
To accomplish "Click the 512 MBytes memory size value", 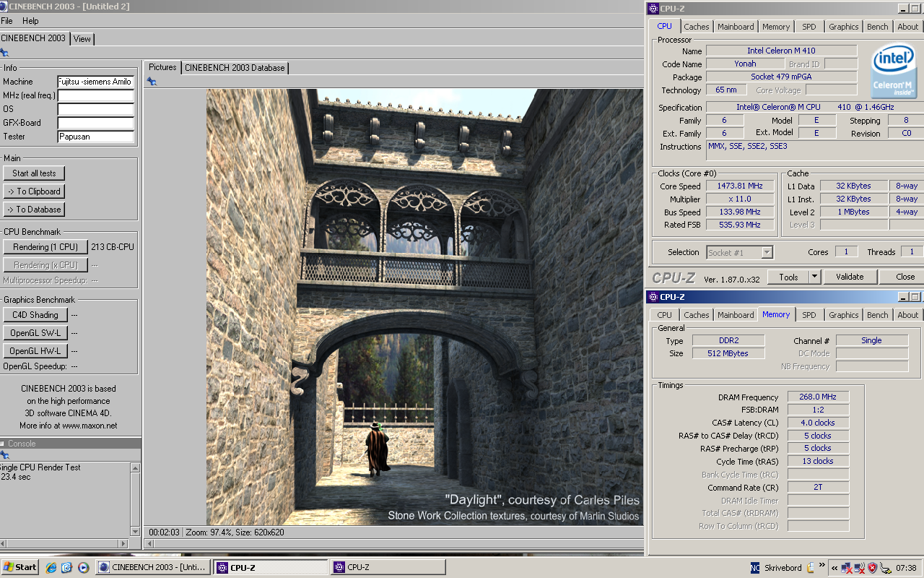I will click(x=728, y=353).
